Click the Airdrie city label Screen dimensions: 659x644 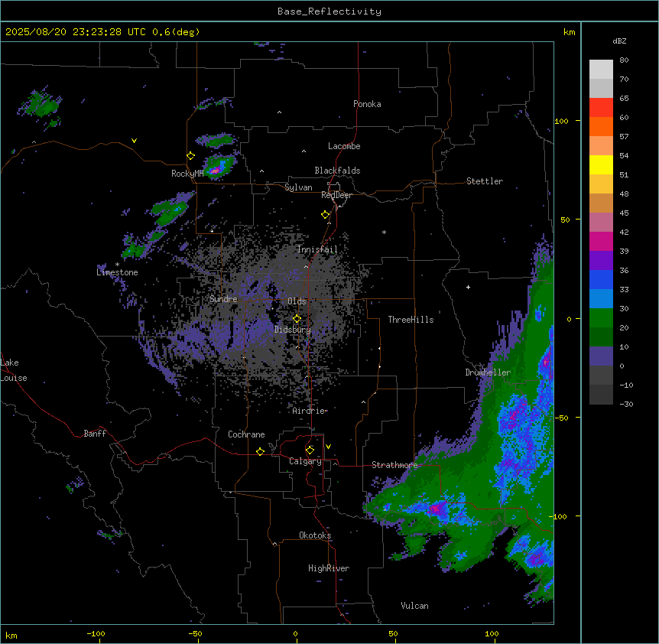309,411
